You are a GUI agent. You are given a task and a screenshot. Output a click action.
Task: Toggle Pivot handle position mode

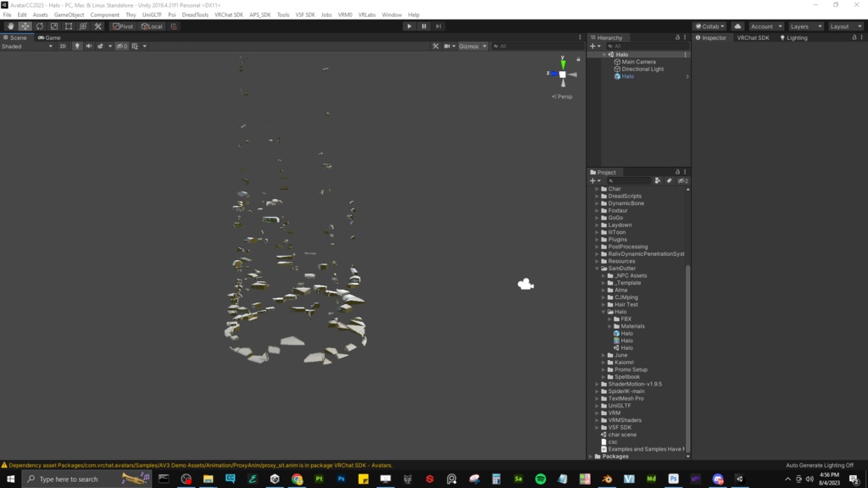123,26
